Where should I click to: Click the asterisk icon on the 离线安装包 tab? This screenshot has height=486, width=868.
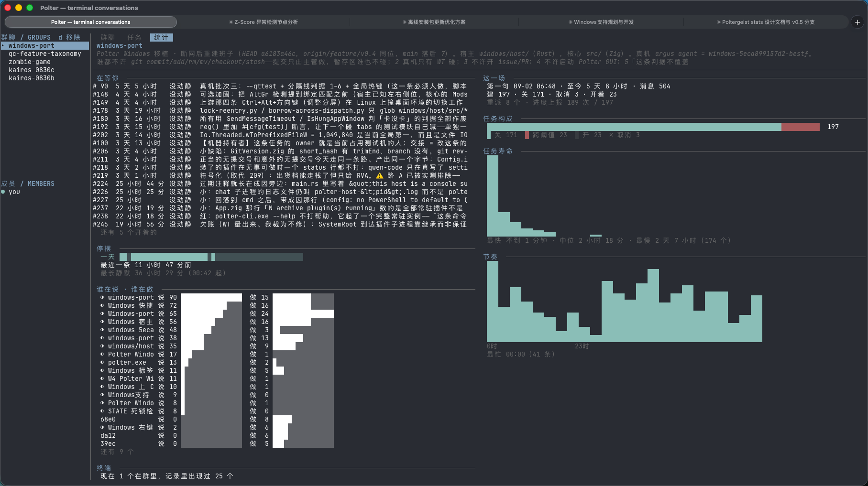pyautogui.click(x=405, y=22)
